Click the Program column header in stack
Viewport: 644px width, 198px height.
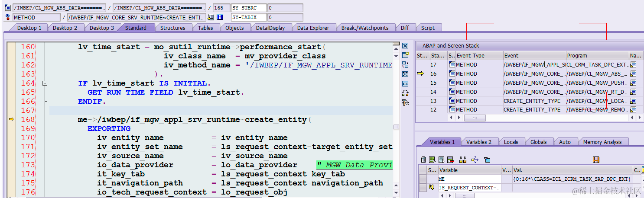pos(598,55)
